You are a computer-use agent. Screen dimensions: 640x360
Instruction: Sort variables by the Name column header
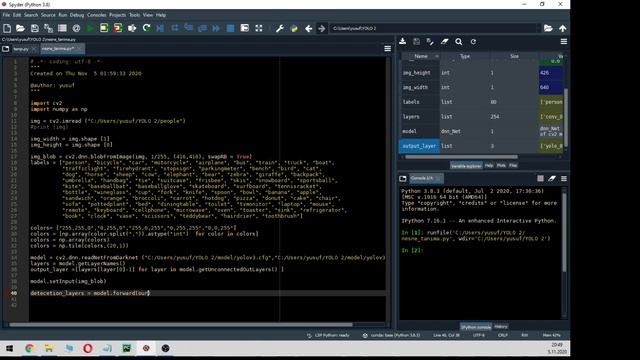coord(420,56)
